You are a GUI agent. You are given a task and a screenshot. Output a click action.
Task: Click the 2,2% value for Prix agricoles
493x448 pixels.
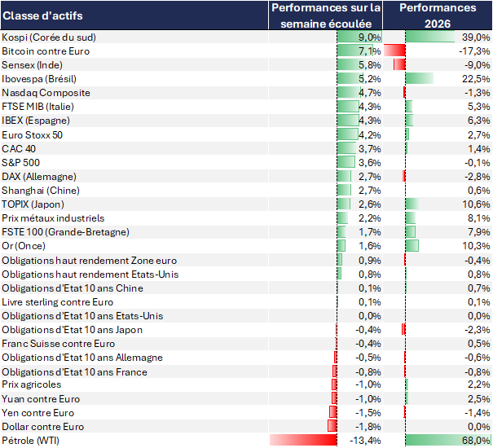478,384
